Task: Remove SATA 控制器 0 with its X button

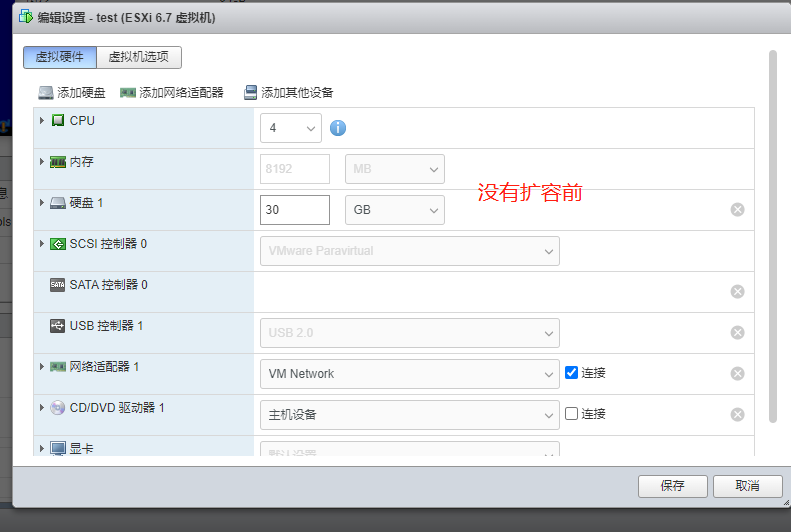Action: pos(738,291)
